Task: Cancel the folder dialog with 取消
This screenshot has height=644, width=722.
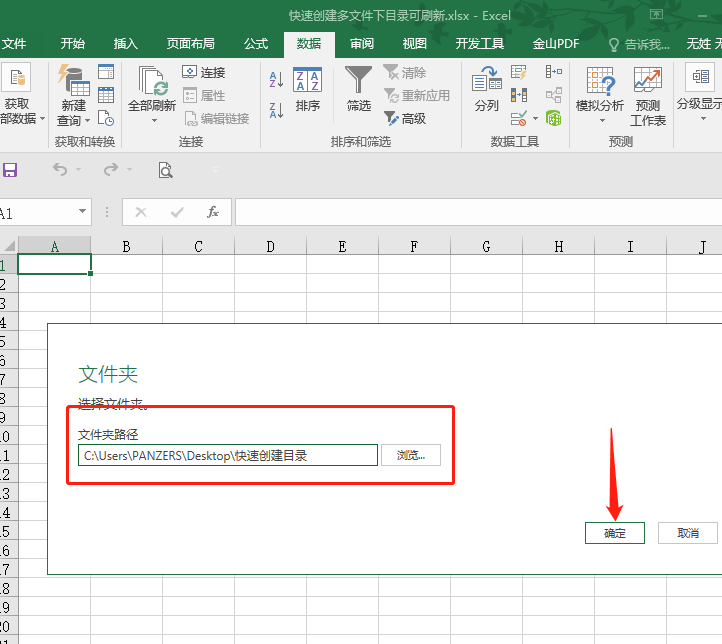Action: click(x=688, y=533)
